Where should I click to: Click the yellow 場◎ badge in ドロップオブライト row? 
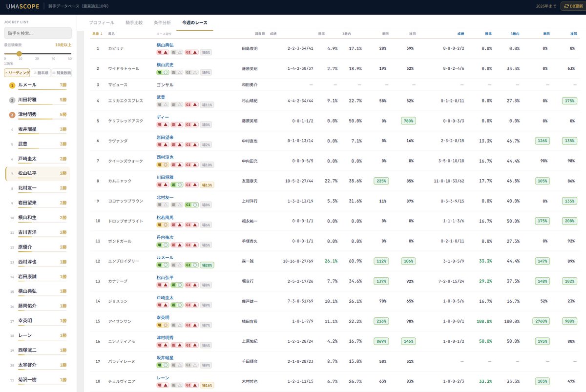click(x=163, y=225)
